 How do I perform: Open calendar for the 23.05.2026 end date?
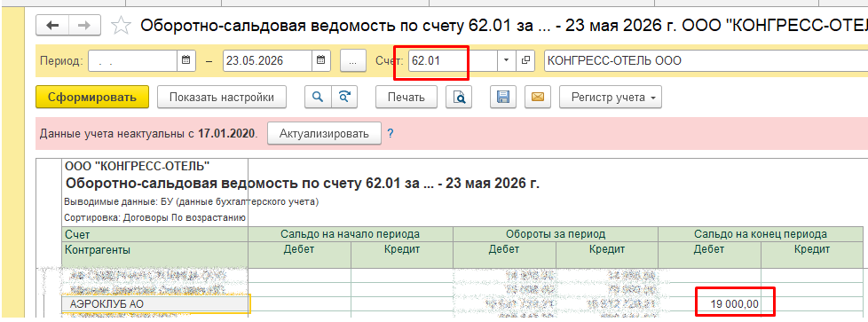[x=321, y=61]
